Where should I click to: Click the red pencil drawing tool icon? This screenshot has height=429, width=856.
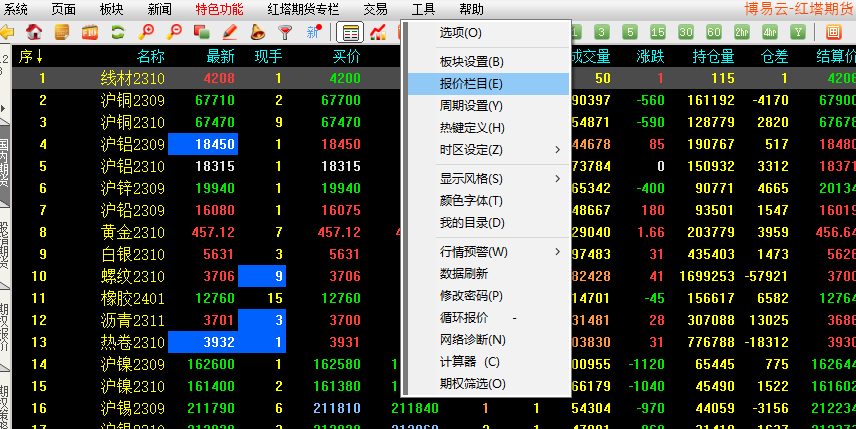coord(229,32)
